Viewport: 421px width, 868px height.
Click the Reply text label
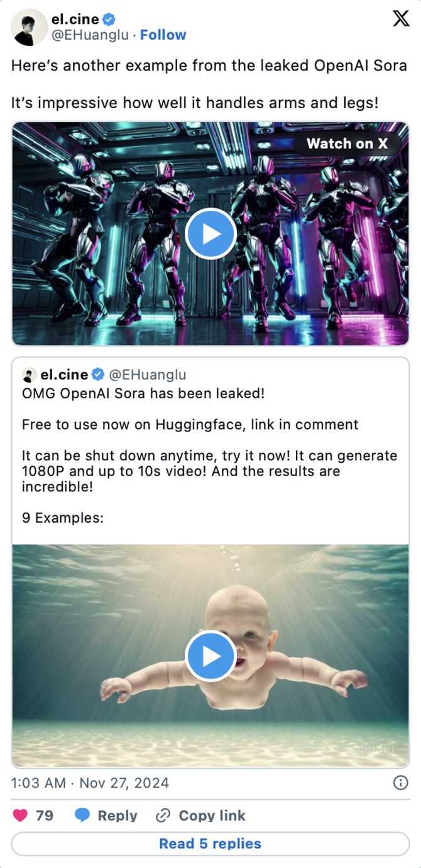tap(118, 816)
